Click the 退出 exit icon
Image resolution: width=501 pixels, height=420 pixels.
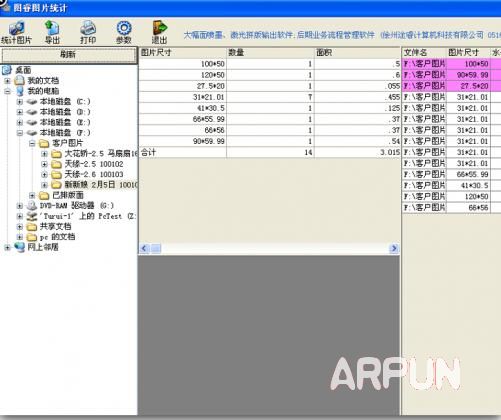(x=160, y=28)
